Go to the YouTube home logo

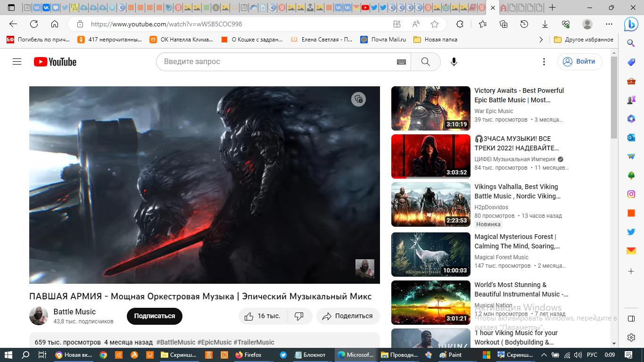pos(55,62)
